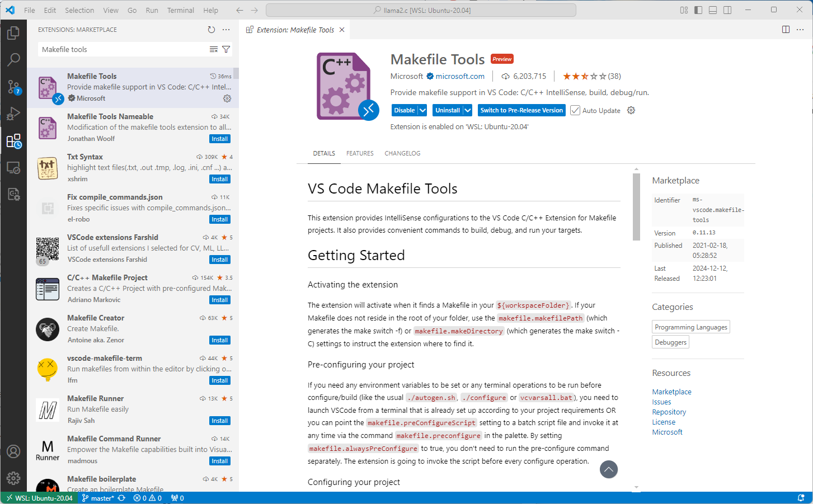The height and width of the screenshot is (504, 813).
Task: Click ports forwarded indicator in status bar
Action: (177, 498)
